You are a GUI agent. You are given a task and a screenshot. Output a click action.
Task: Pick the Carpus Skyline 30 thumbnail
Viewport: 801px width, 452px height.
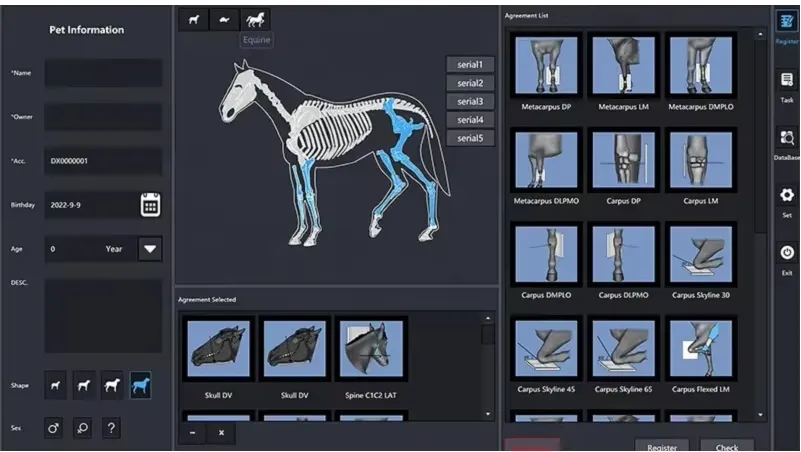point(701,257)
